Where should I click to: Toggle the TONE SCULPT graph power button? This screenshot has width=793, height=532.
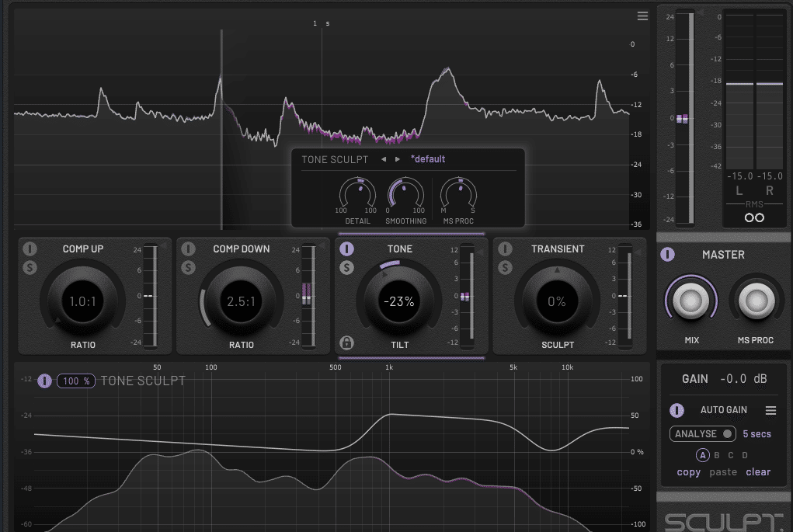pos(44,381)
